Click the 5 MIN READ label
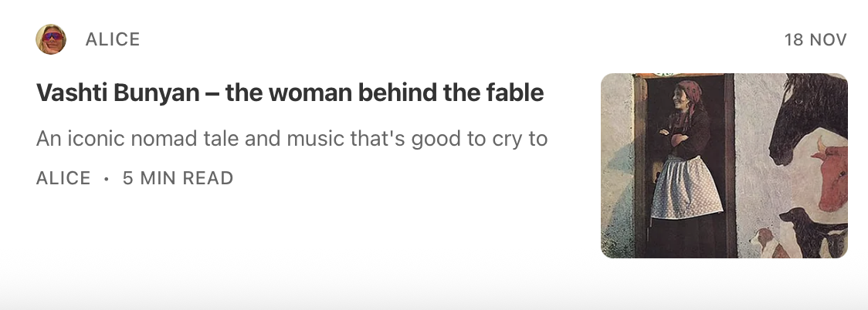Image resolution: width=868 pixels, height=310 pixels. [178, 179]
